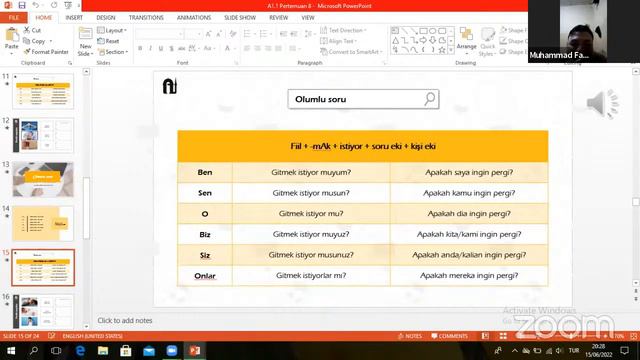
Task: Click the Paste icon in Clipboard group
Action: [11, 35]
